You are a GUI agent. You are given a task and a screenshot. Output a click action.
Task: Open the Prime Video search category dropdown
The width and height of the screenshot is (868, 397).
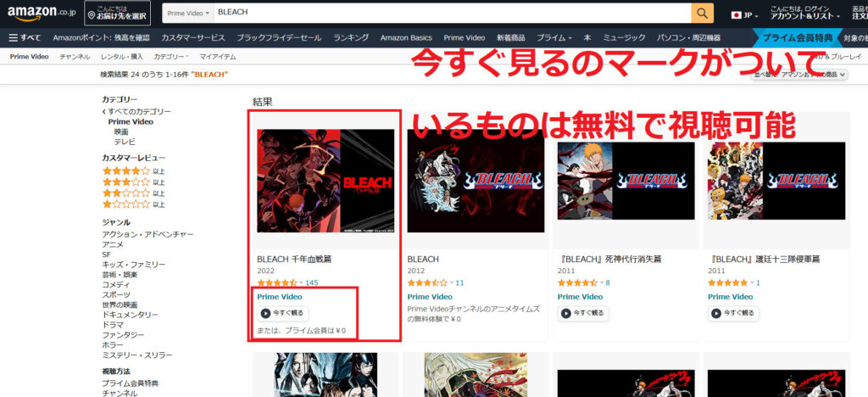(188, 13)
